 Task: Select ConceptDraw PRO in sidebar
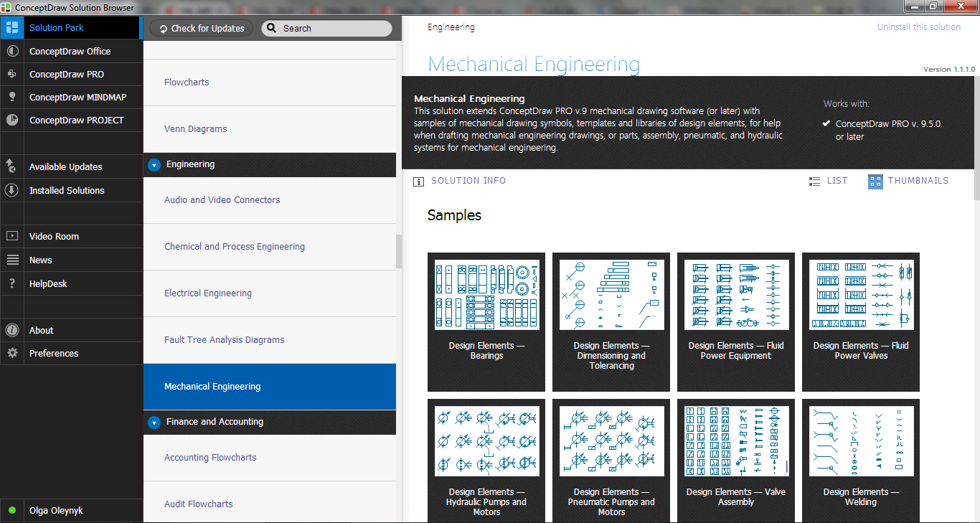[67, 75]
